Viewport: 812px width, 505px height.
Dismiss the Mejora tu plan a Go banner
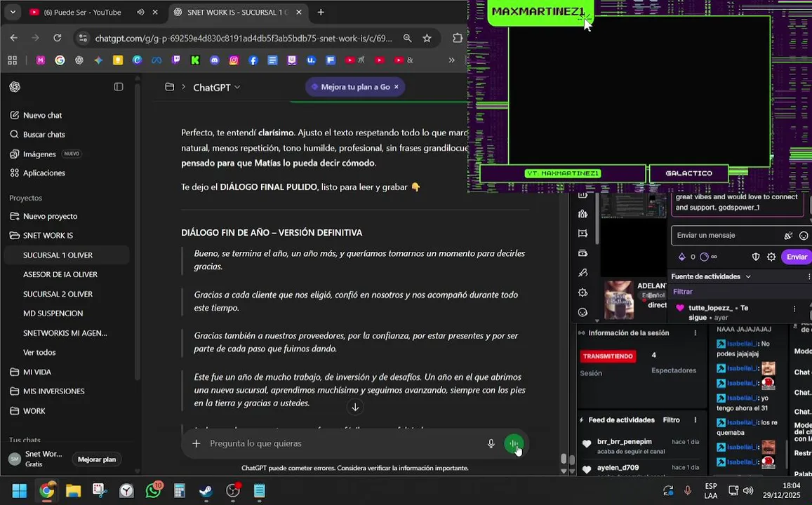[396, 87]
